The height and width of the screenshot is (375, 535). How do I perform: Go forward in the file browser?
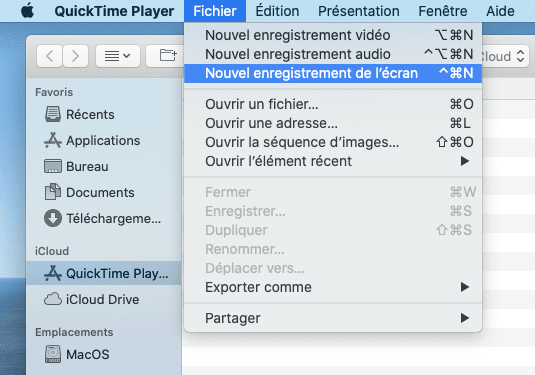coord(75,56)
